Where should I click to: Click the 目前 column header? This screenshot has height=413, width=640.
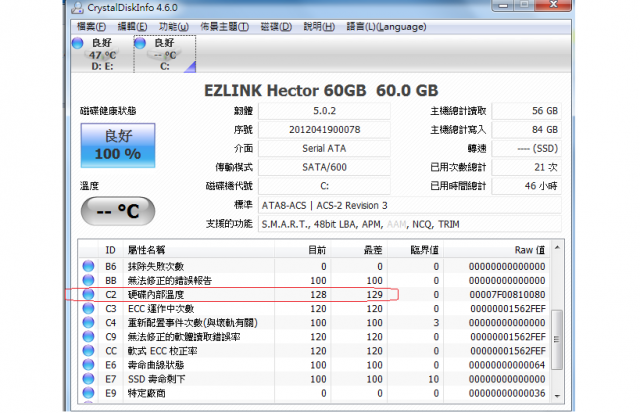[x=302, y=250]
